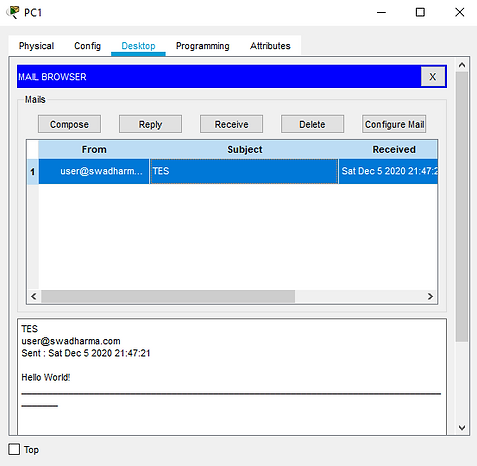
Task: Click the mail list right scroll arrow
Action: 430,296
